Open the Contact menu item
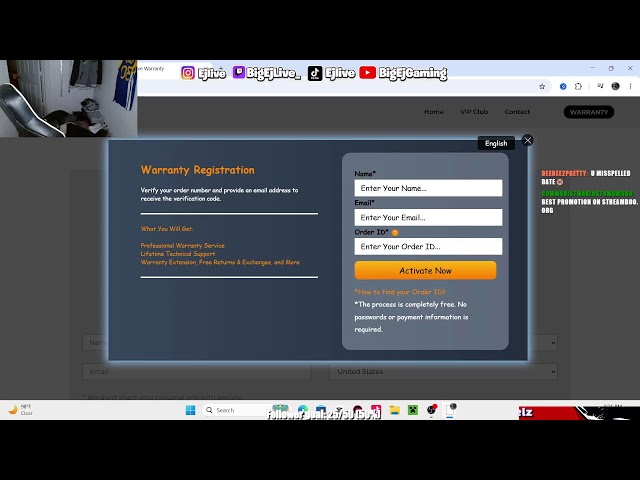The height and width of the screenshot is (480, 640). click(x=517, y=112)
